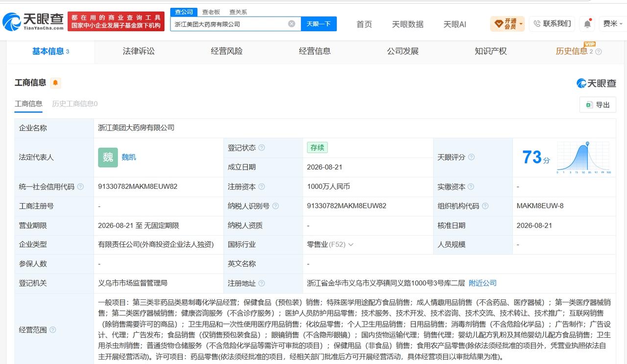
Task: Switch to 查公司 search tab
Action: click(184, 12)
